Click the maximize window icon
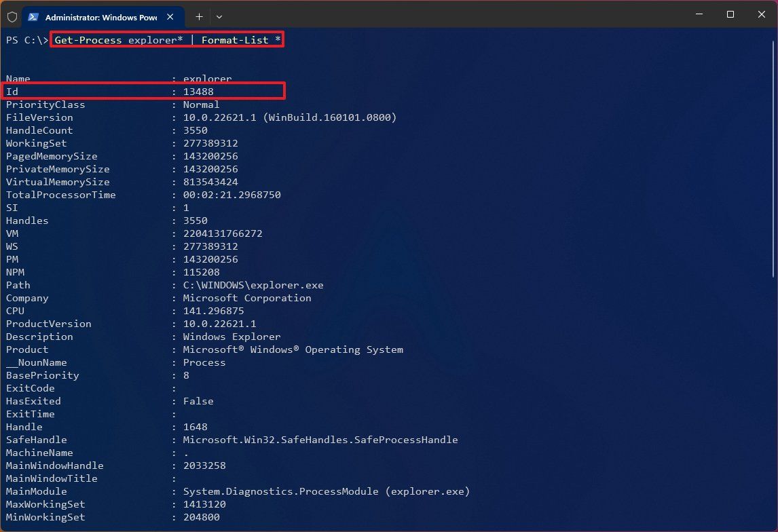The image size is (778, 532). click(730, 14)
